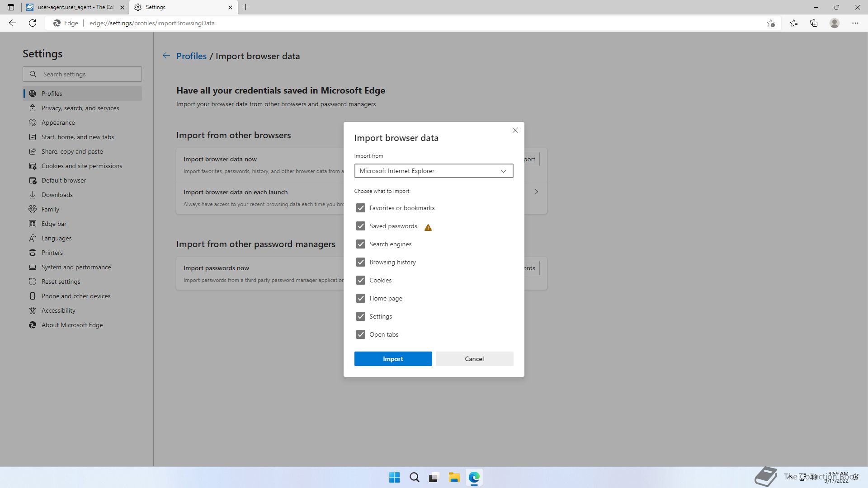Uncheck Saved passwords
The image size is (868, 488).
(x=360, y=226)
